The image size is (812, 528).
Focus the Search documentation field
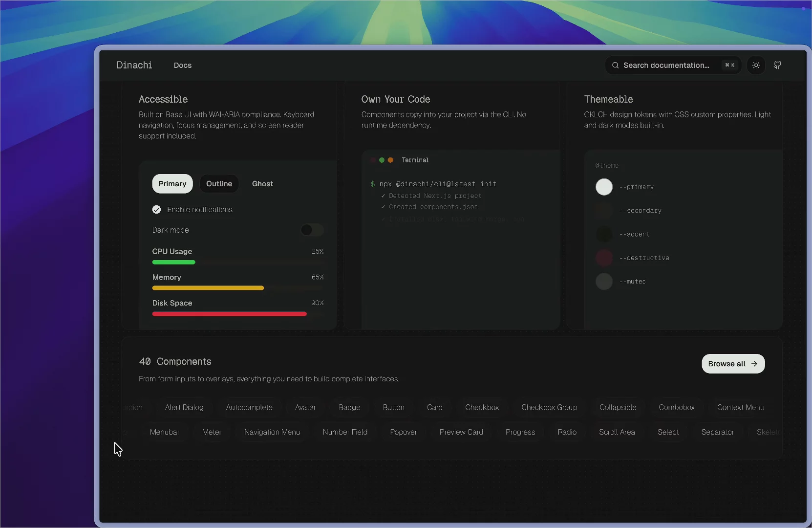pos(673,65)
